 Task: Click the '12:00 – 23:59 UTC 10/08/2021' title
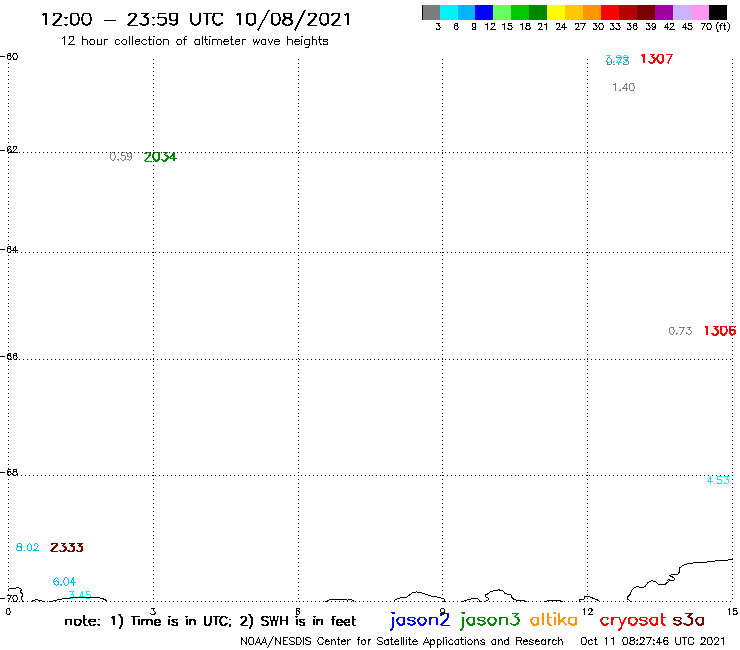(x=196, y=19)
